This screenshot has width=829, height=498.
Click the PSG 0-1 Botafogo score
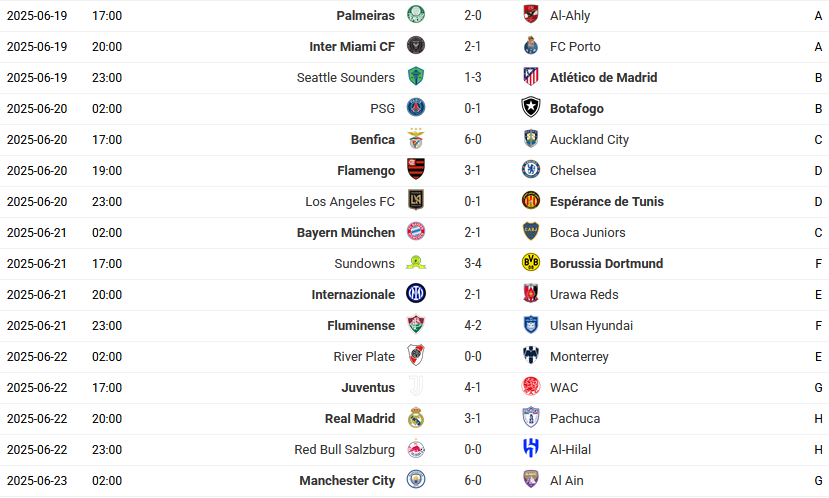point(473,109)
